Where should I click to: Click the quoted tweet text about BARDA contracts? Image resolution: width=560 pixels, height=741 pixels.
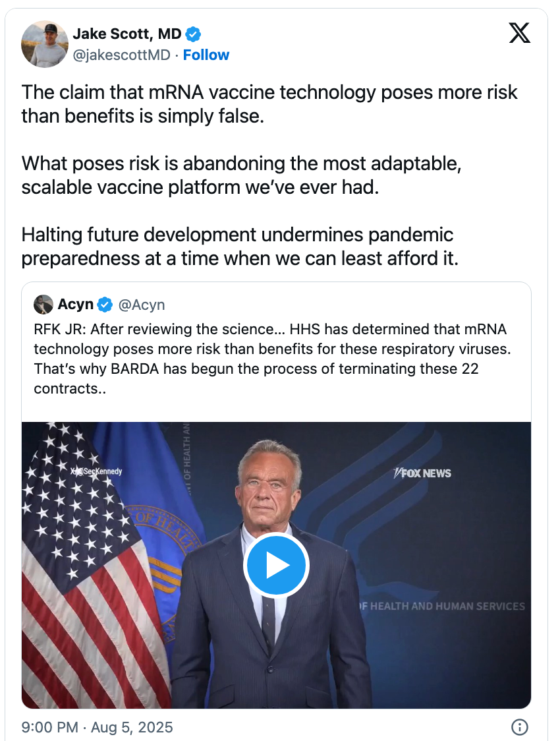[x=270, y=359]
